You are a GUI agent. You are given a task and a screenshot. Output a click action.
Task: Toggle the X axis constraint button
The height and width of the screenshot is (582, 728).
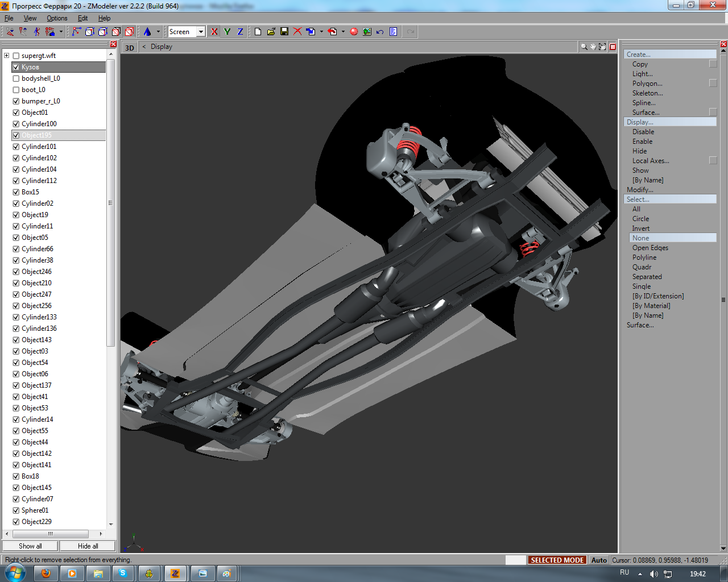[x=214, y=32]
